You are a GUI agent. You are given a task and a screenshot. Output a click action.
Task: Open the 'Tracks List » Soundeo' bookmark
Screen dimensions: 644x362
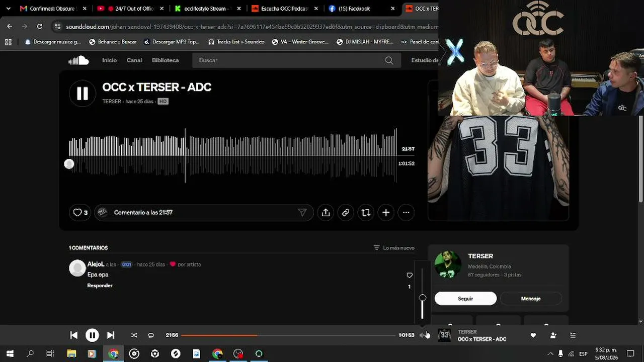(236, 42)
